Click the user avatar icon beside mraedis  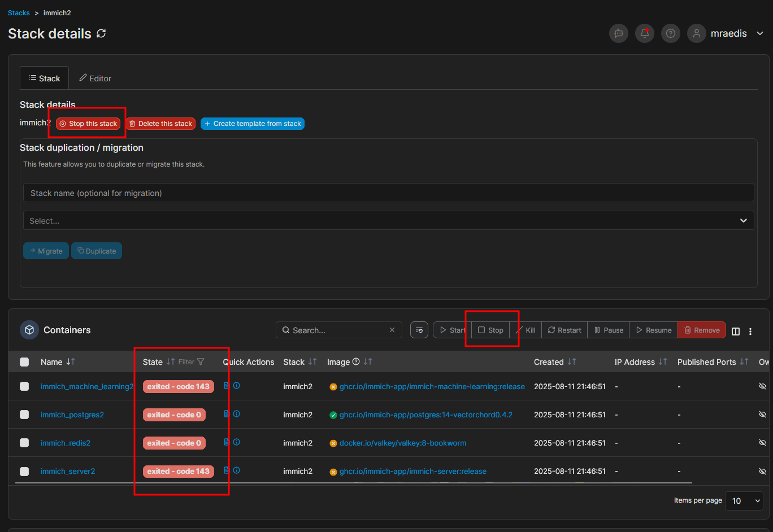(697, 33)
